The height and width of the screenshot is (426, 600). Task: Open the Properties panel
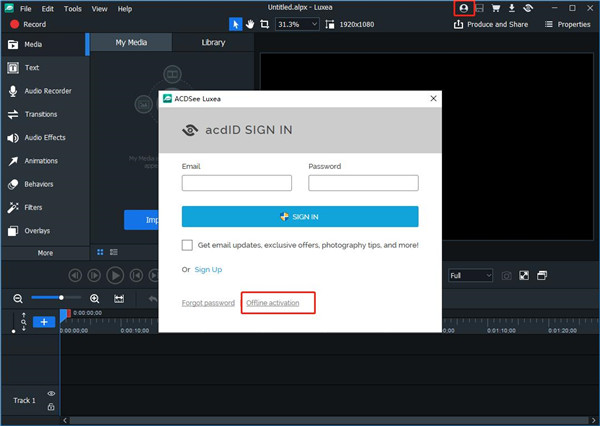567,24
